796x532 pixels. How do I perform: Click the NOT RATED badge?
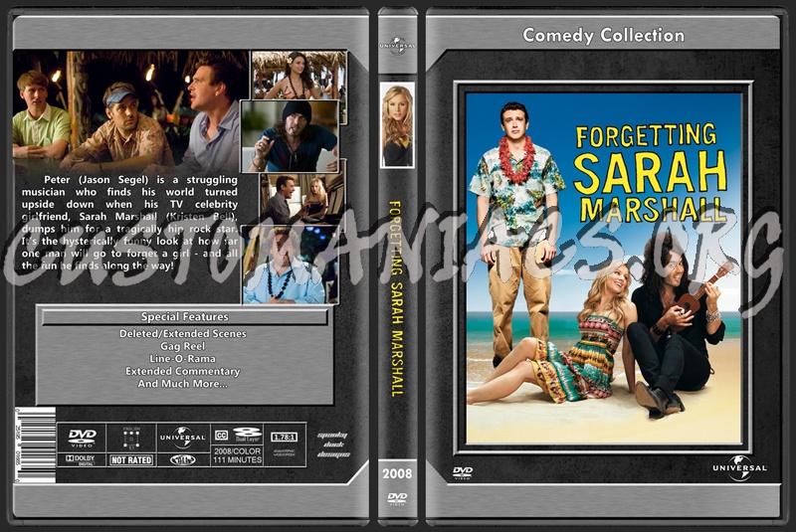(131, 460)
